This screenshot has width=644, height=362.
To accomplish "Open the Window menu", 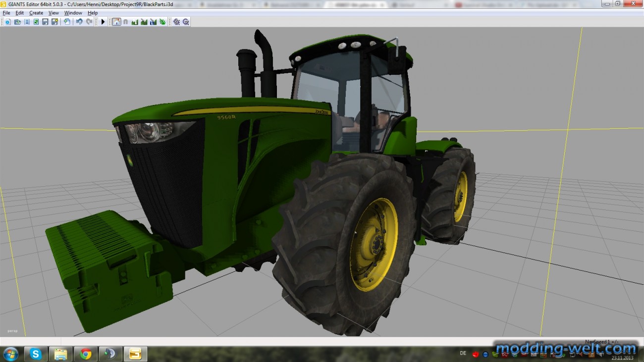I will [x=73, y=13].
